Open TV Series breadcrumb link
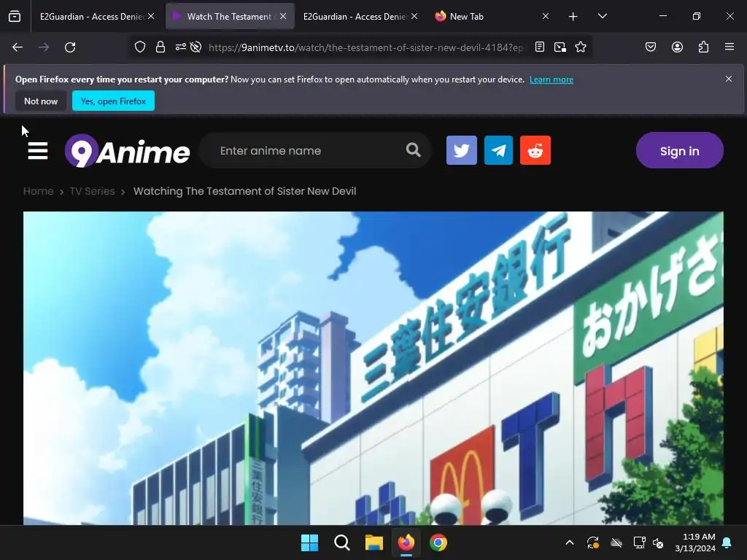This screenshot has height=560, width=747. tap(93, 192)
